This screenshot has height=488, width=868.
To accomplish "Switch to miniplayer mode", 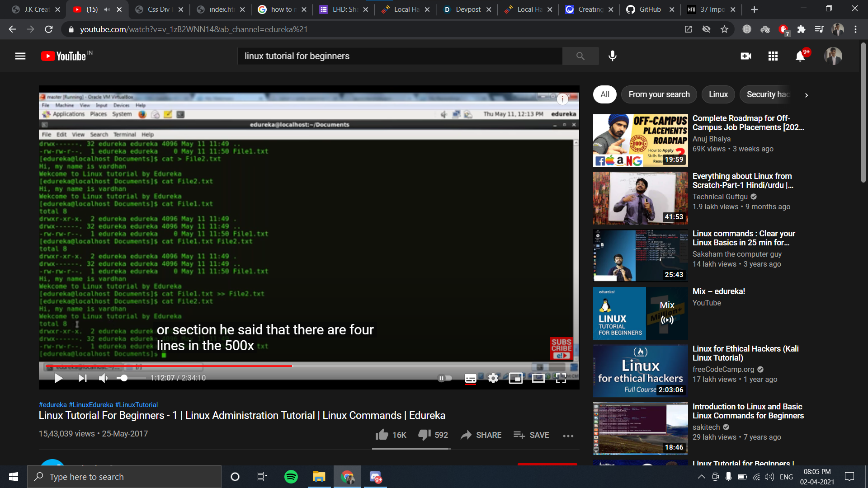I will click(x=515, y=378).
